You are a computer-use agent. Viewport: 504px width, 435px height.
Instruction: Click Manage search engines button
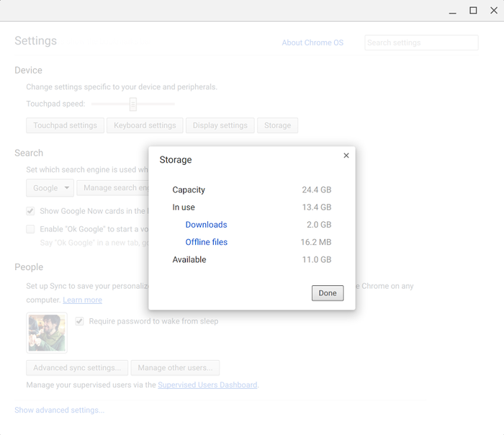click(x=113, y=188)
